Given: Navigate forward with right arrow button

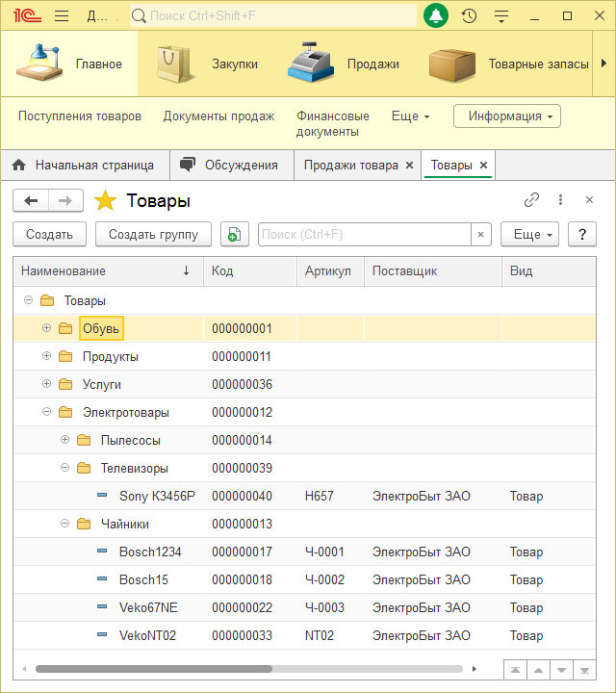Looking at the screenshot, I should [x=65, y=200].
